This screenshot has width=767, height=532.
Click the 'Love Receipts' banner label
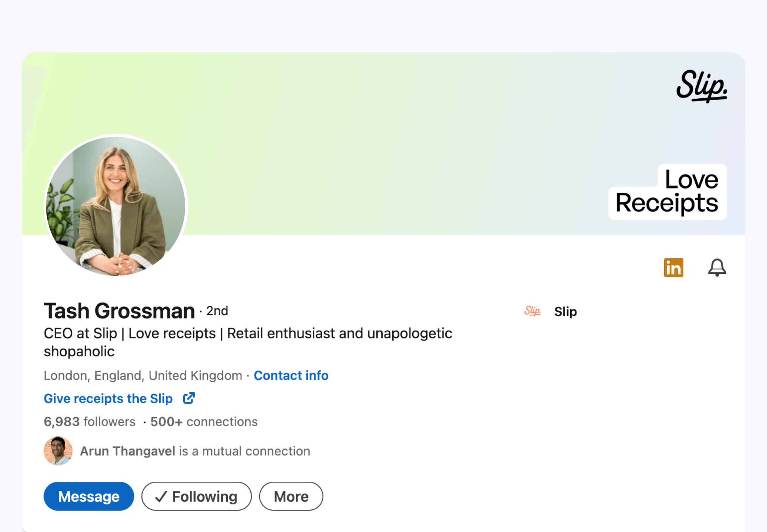[x=668, y=192]
